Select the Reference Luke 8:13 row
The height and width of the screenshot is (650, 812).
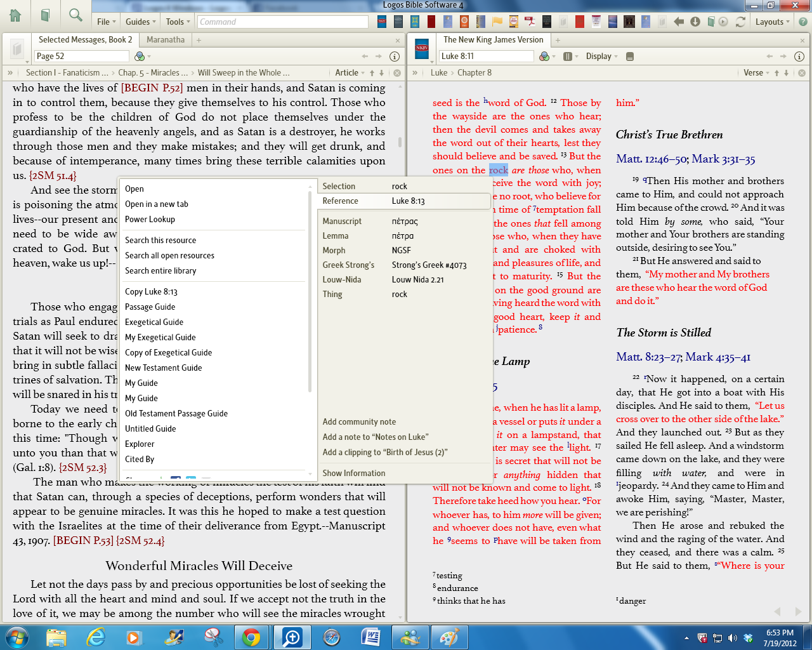[x=403, y=201]
